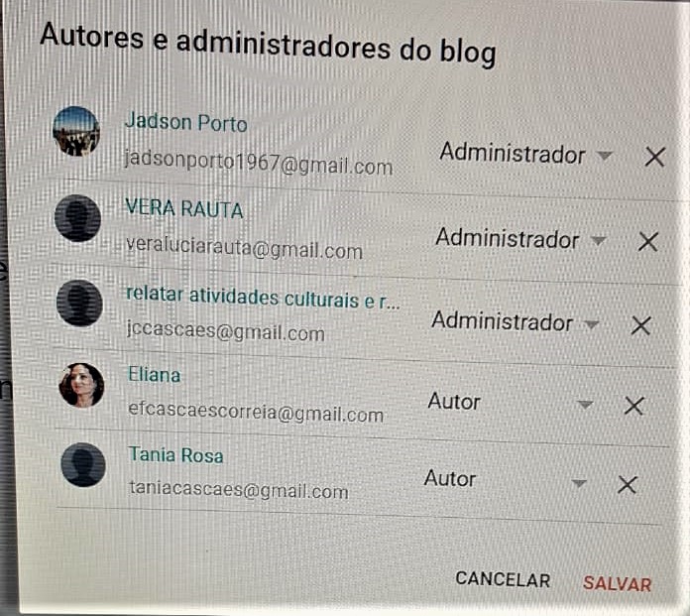Click Tania Rosa's default avatar icon
This screenshot has width=690, height=616.
[x=83, y=465]
